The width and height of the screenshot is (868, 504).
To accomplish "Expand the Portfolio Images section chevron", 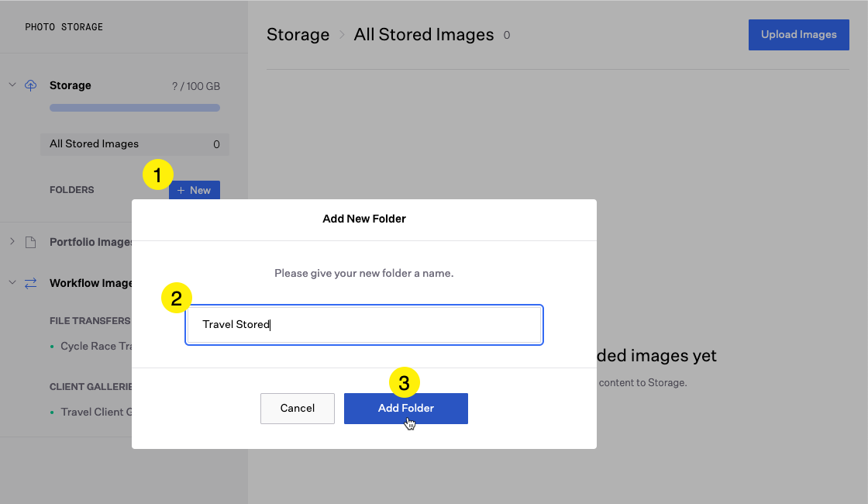I will click(12, 242).
